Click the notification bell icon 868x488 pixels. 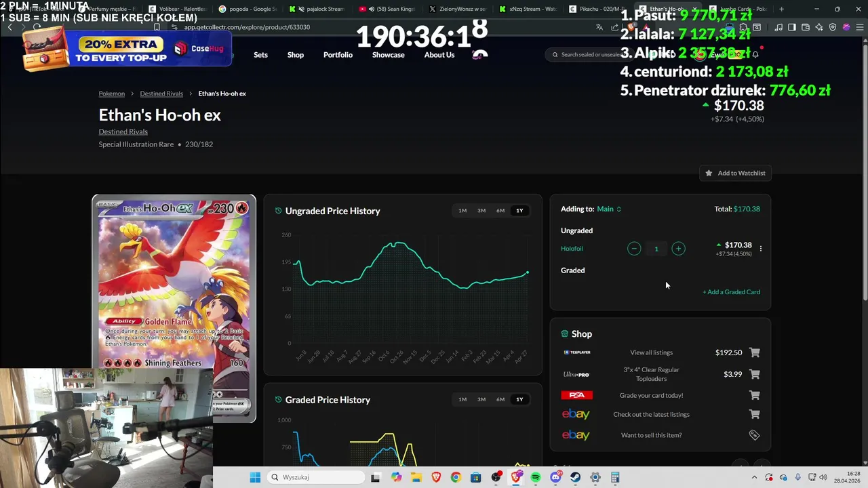[x=755, y=55]
